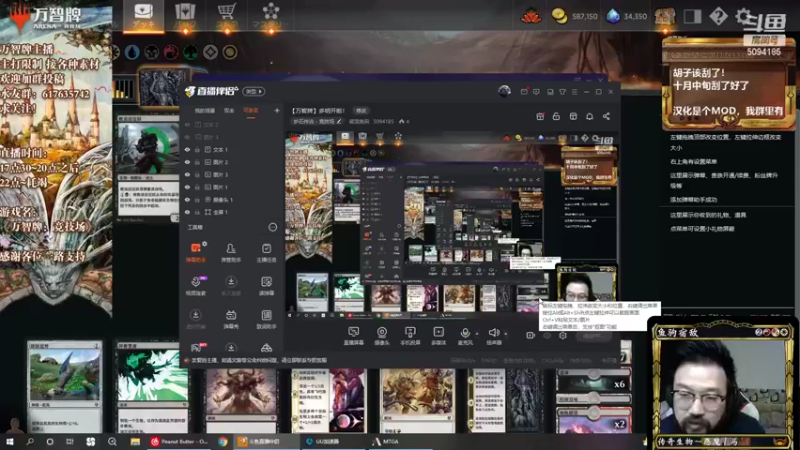Filter by black mana in MTG Arena
800x450 pixels.
click(x=152, y=52)
